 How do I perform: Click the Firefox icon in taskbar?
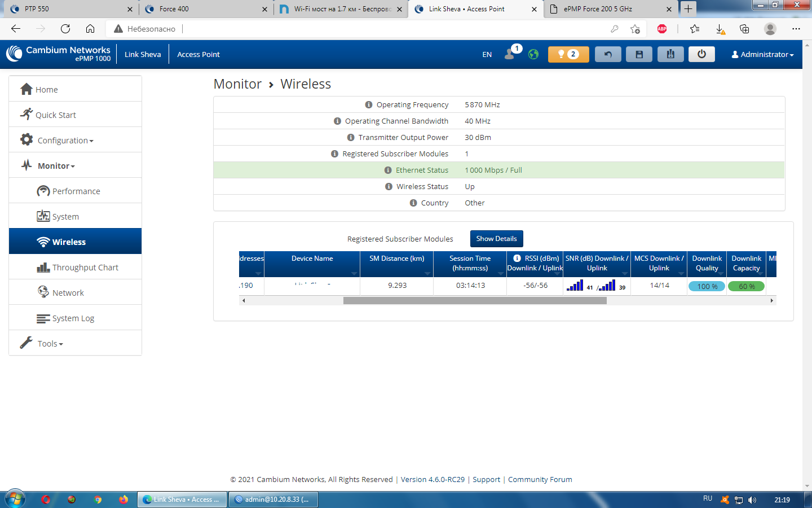(123, 500)
